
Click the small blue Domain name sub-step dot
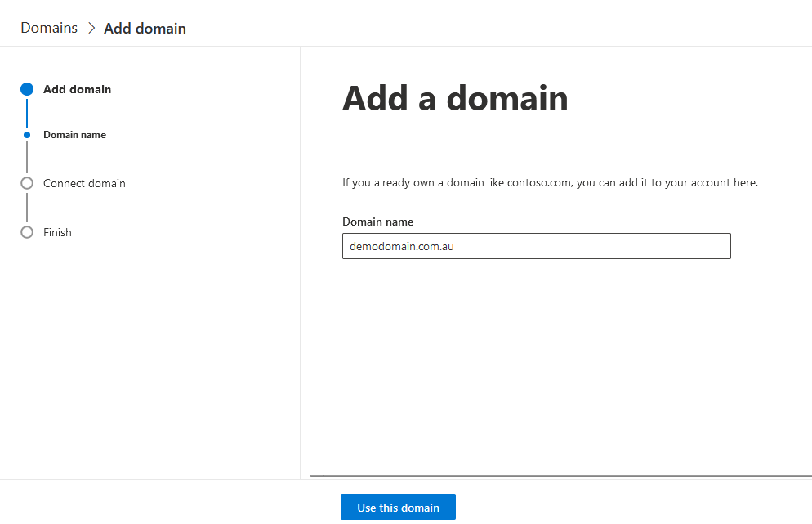[x=27, y=135]
